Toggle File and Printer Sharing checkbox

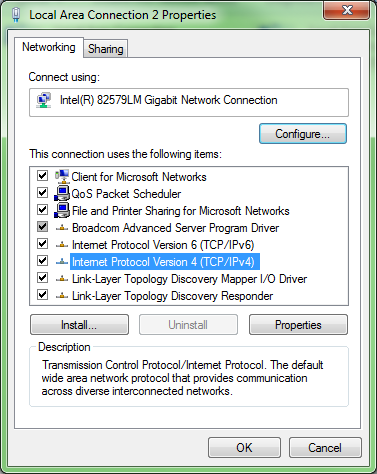pos(42,210)
